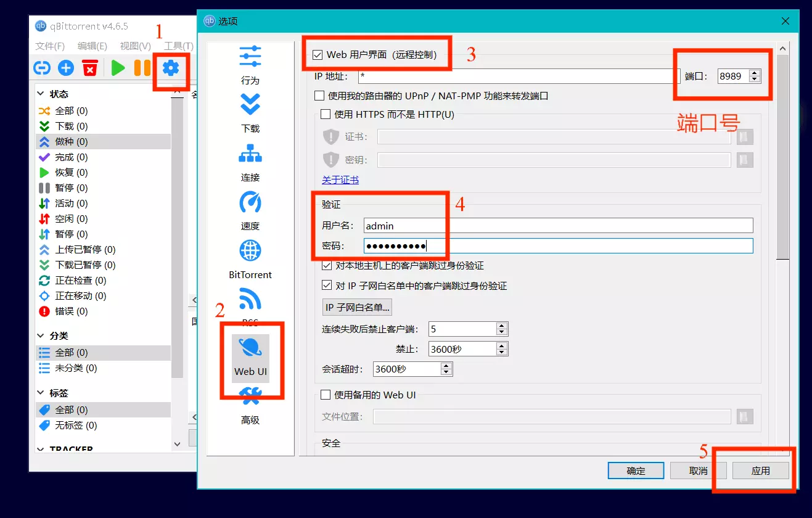Toggle Web 用户界面 (远程控制) checkbox
The height and width of the screenshot is (518, 812).
[x=318, y=55]
